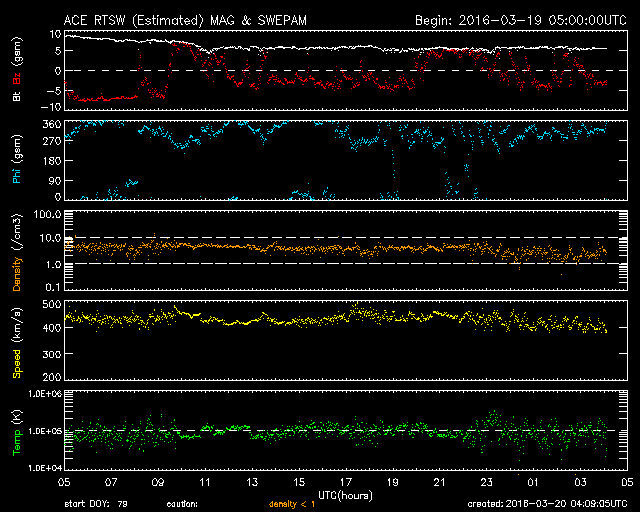Select the 13 hour tick on time axis
Screen dimensions: 640x512
252,481
